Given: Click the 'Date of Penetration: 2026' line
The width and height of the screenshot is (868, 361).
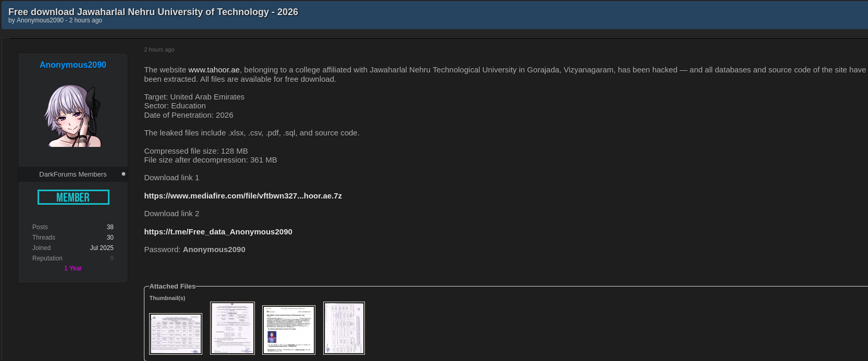Looking at the screenshot, I should [189, 115].
